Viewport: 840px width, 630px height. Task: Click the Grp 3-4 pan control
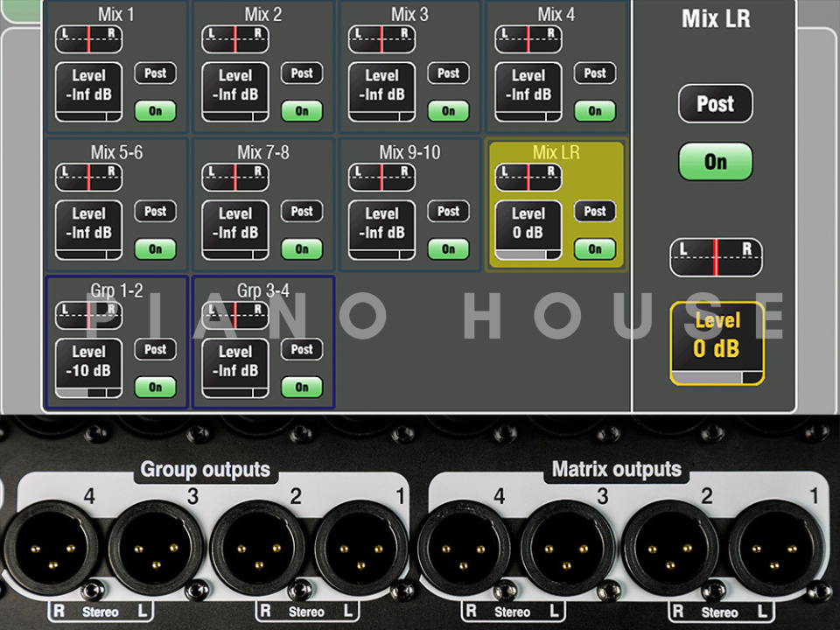click(x=234, y=316)
